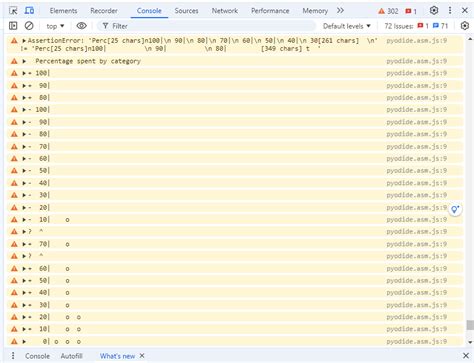This screenshot has width=474, height=363.
Task: Open pyodide.asm.js:9 link on AssertionError row
Action: click(417, 41)
